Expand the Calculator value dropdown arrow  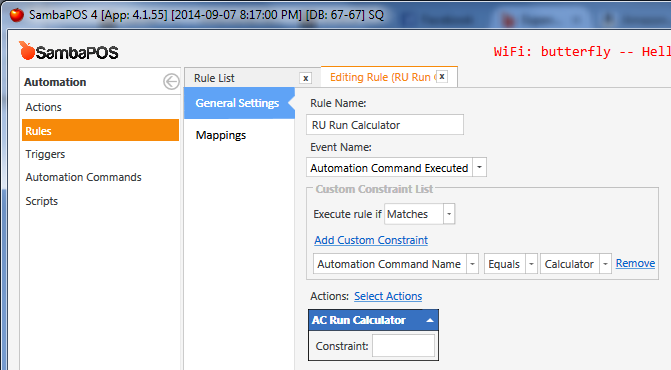coord(605,264)
